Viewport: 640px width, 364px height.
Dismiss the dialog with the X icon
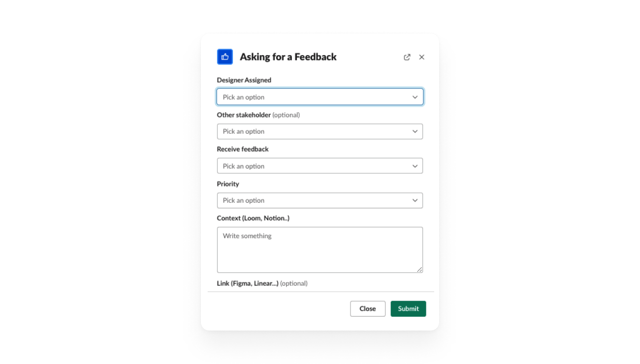click(422, 57)
